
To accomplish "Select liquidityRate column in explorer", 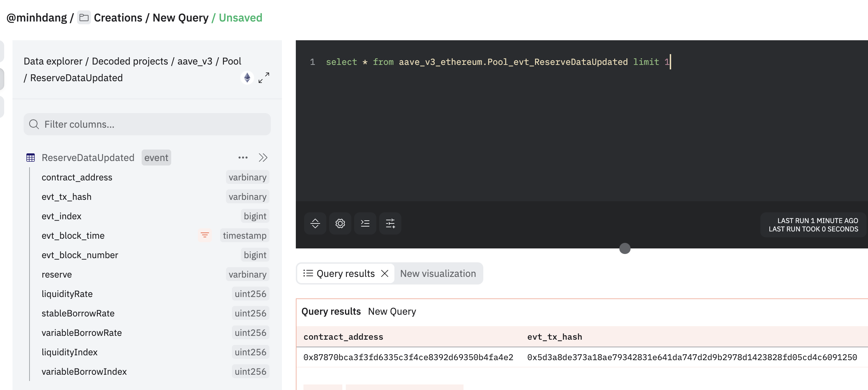I will click(x=67, y=294).
